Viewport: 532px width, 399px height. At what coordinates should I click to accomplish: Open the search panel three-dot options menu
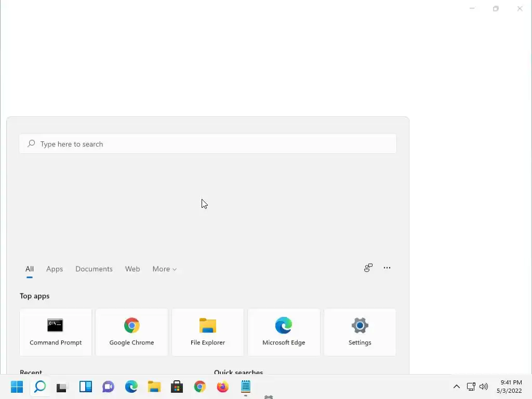387,268
